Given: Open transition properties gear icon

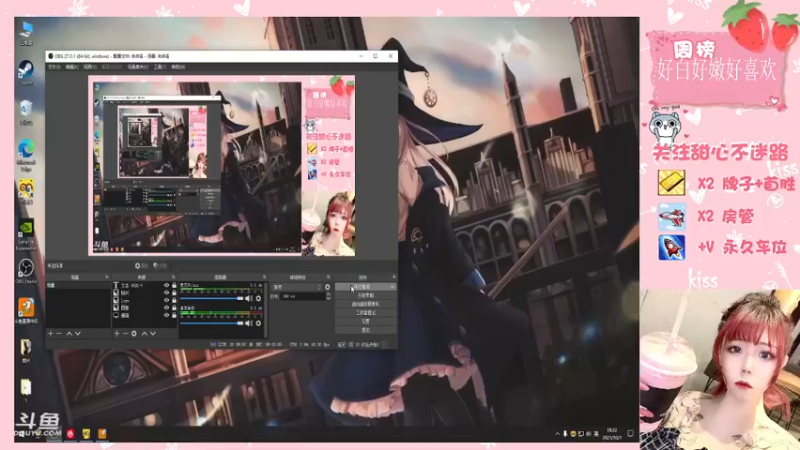Looking at the screenshot, I should (x=328, y=287).
